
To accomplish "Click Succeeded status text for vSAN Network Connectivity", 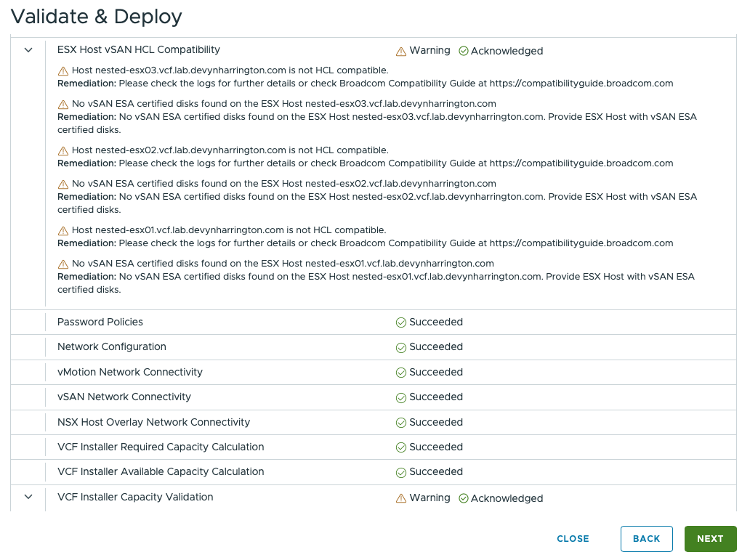I will [x=436, y=397].
